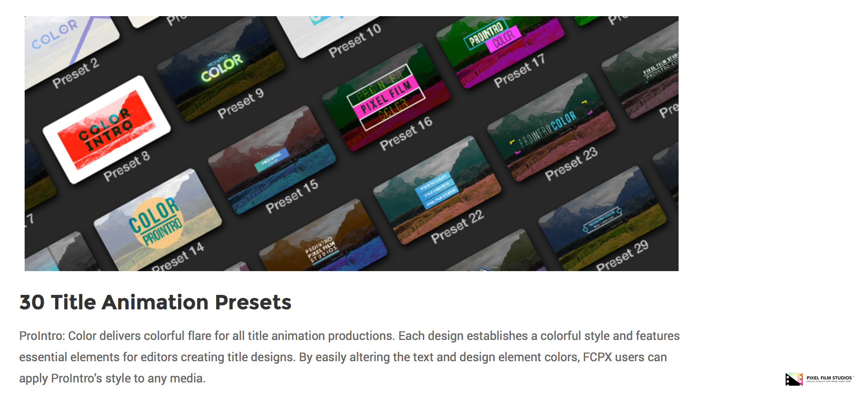
Task: Click the "PIXEL FILM STUDIOS" logo text
Action: (829, 378)
